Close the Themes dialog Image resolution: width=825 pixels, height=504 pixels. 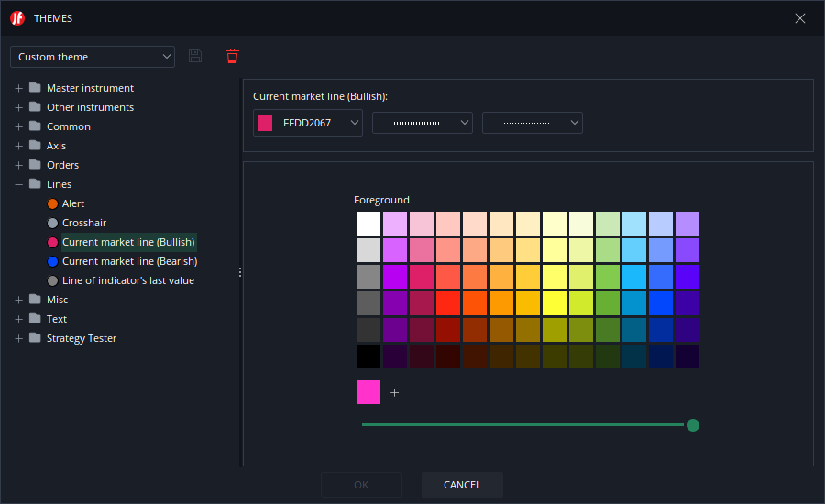click(799, 18)
